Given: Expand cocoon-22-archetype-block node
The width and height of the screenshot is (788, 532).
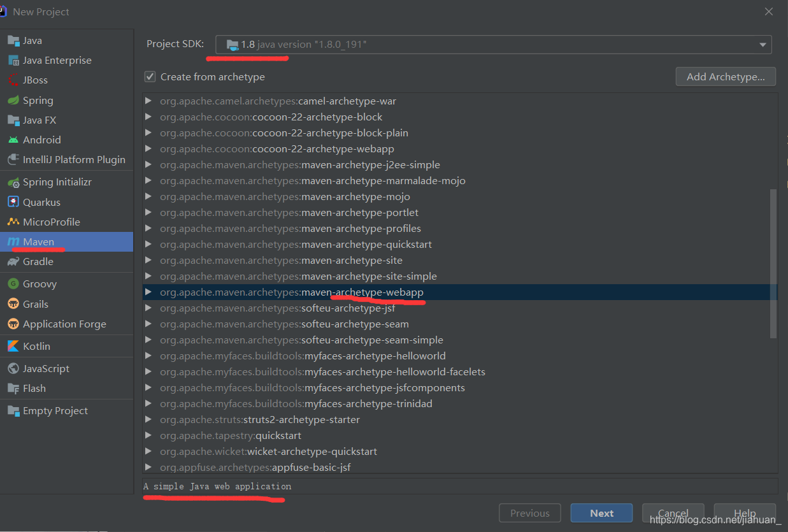Looking at the screenshot, I should (148, 117).
